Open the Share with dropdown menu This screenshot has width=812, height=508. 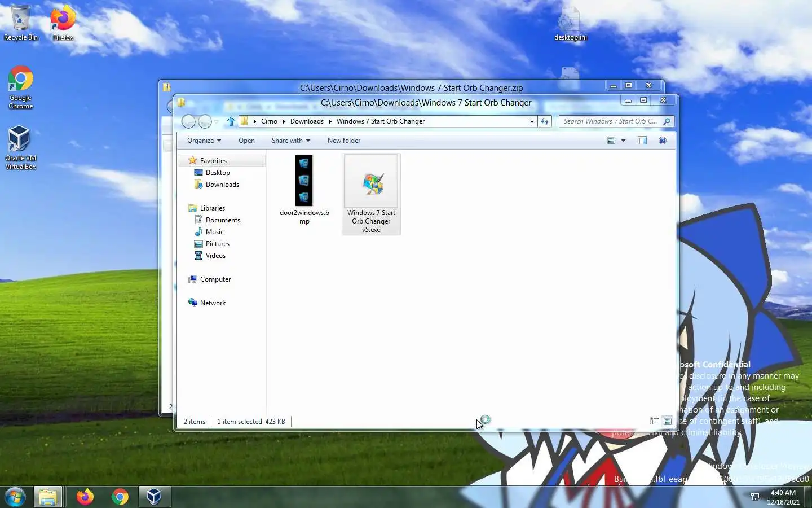[x=290, y=141]
